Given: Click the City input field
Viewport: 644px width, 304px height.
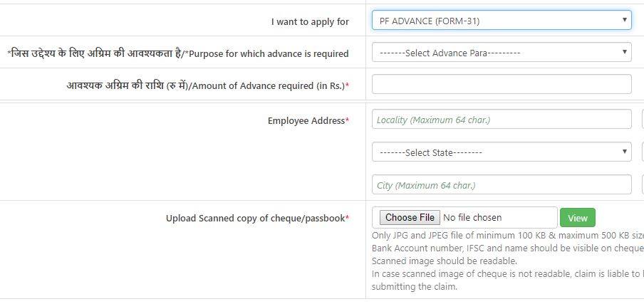Looking at the screenshot, I should [502, 185].
